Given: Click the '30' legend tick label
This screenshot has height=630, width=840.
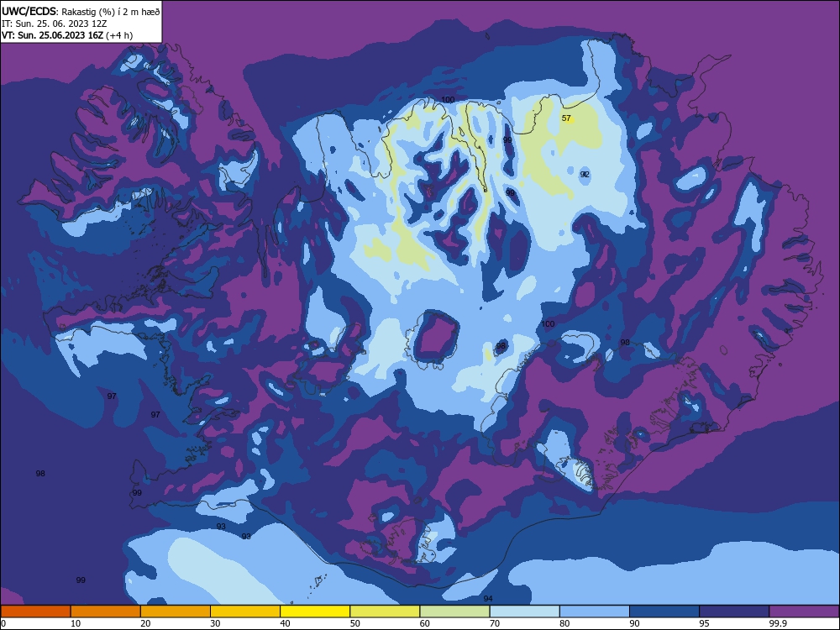Looking at the screenshot, I should (215, 623).
